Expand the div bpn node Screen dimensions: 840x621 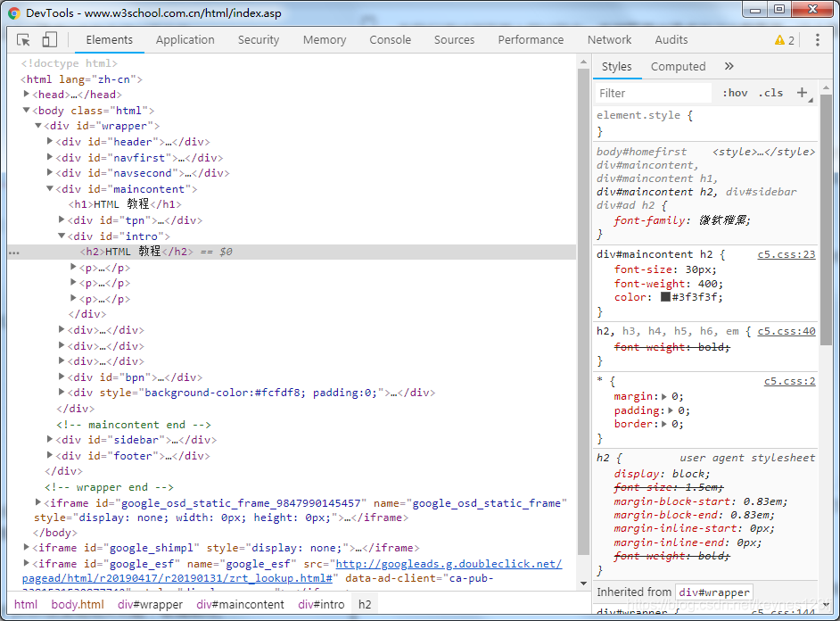[x=62, y=377]
